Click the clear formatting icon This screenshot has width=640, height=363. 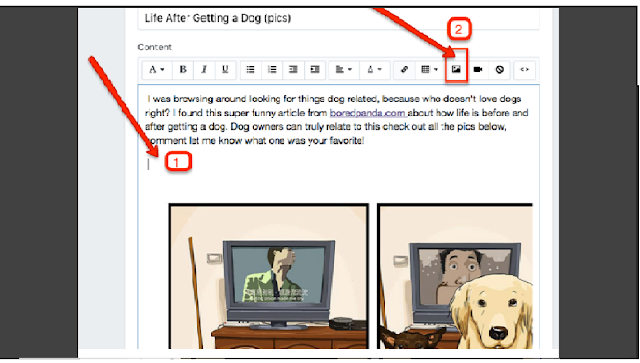500,69
